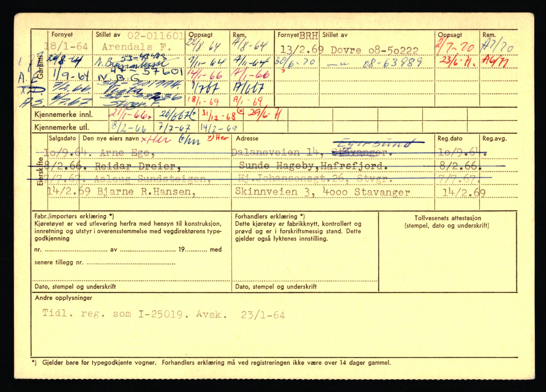Click the handwritten date '14/2-69' in Kjennemerke utl.
The width and height of the screenshot is (546, 392).
tap(219, 128)
